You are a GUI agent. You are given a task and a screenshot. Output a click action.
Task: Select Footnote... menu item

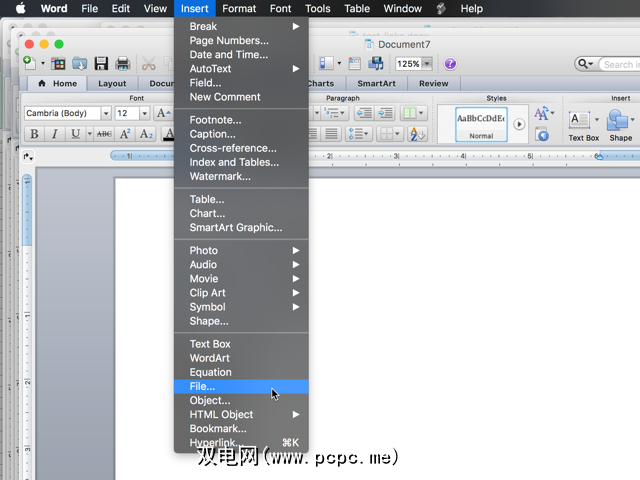coord(241,120)
